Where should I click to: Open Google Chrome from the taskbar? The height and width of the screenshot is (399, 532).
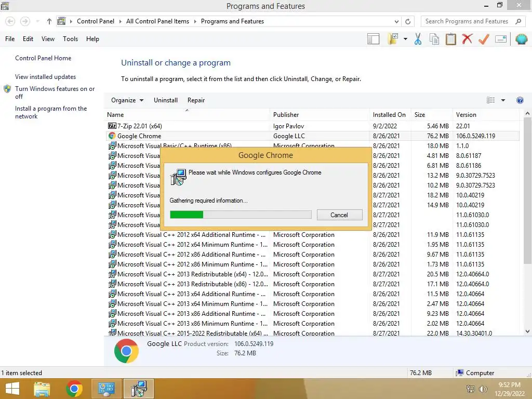click(74, 389)
